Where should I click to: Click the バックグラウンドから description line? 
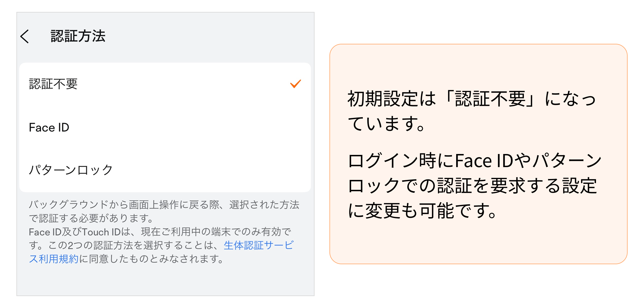(x=164, y=205)
